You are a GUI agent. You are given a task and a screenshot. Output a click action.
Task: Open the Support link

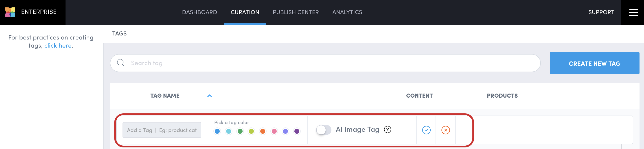601,12
